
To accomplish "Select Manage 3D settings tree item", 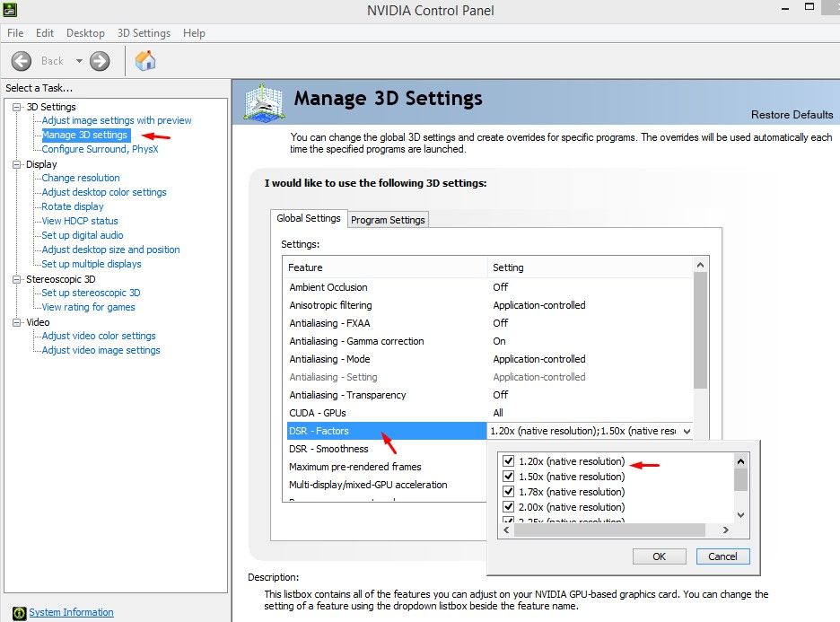I will pos(84,135).
